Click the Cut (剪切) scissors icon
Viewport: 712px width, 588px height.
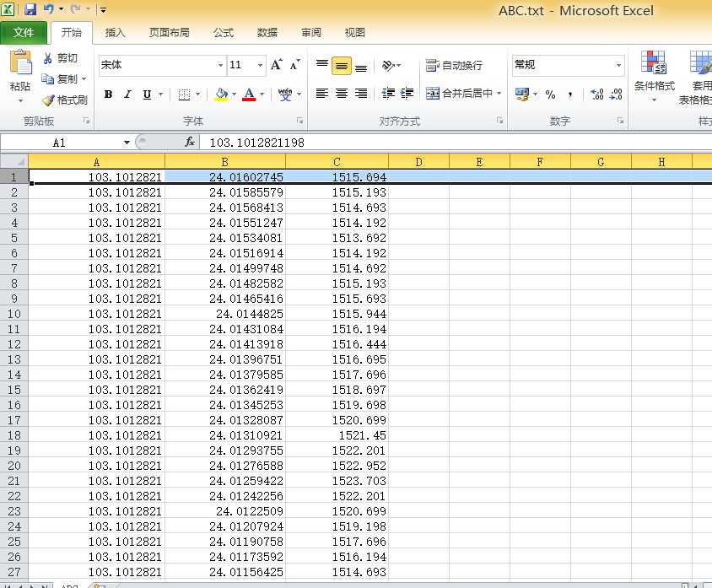pos(48,58)
